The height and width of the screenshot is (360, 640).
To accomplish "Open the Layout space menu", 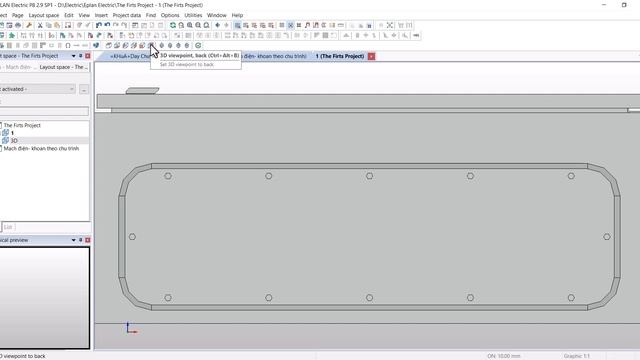I will tap(44, 15).
